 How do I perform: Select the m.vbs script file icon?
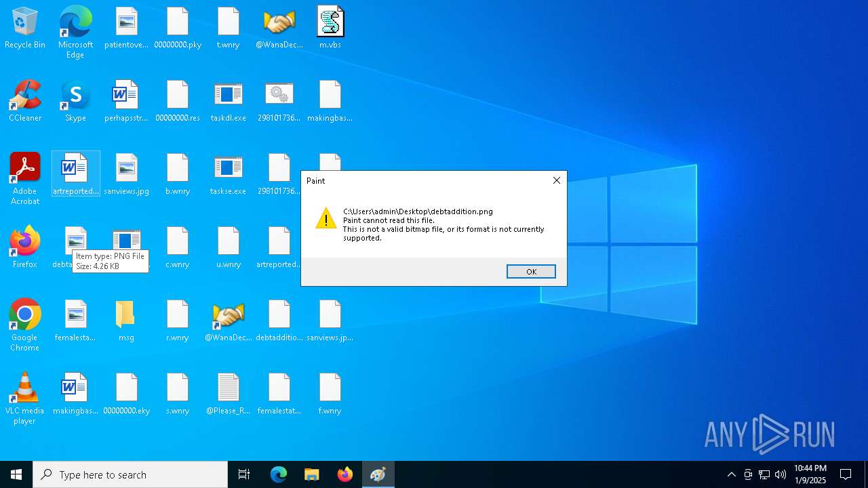(330, 28)
